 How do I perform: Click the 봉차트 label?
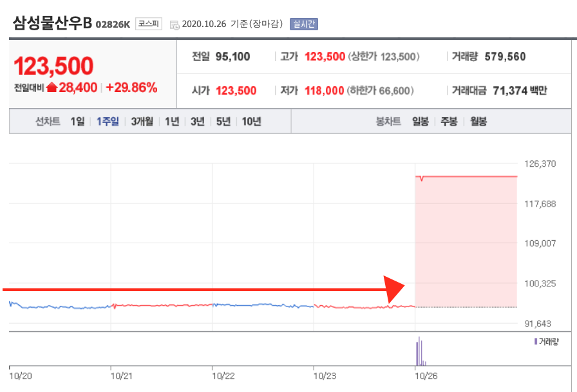[x=388, y=122]
